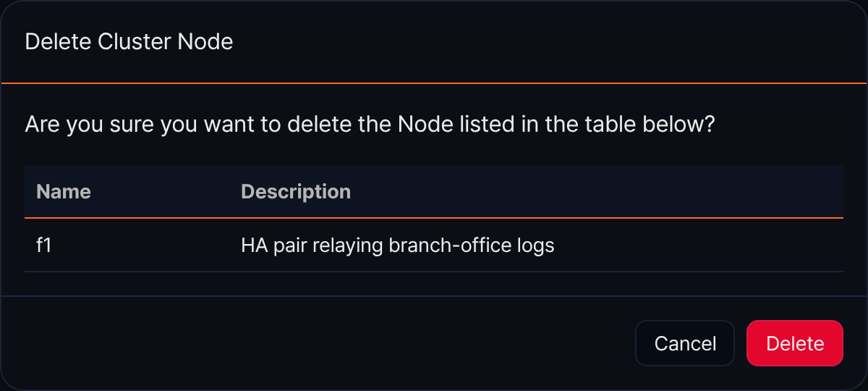
Task: Dismiss the dialog using Cancel
Action: [685, 343]
